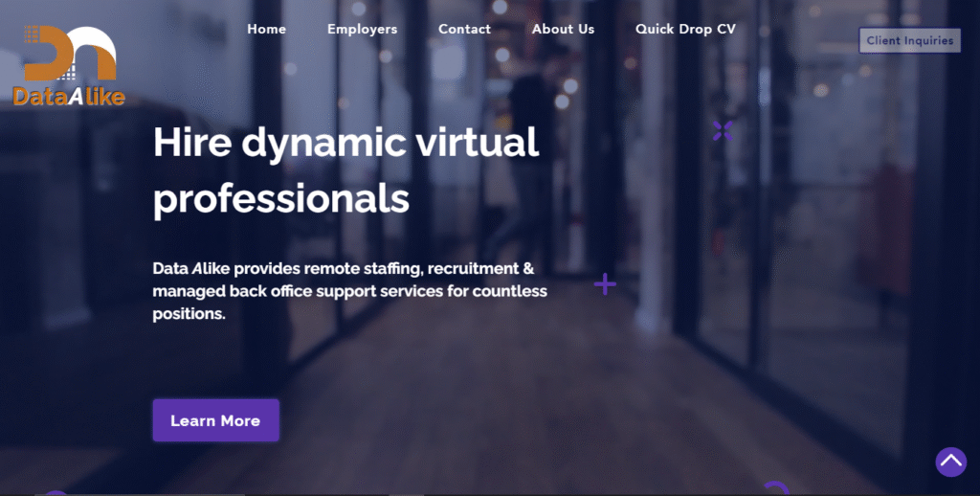The image size is (980, 496).
Task: Open Quick Drop CV link
Action: pos(685,30)
